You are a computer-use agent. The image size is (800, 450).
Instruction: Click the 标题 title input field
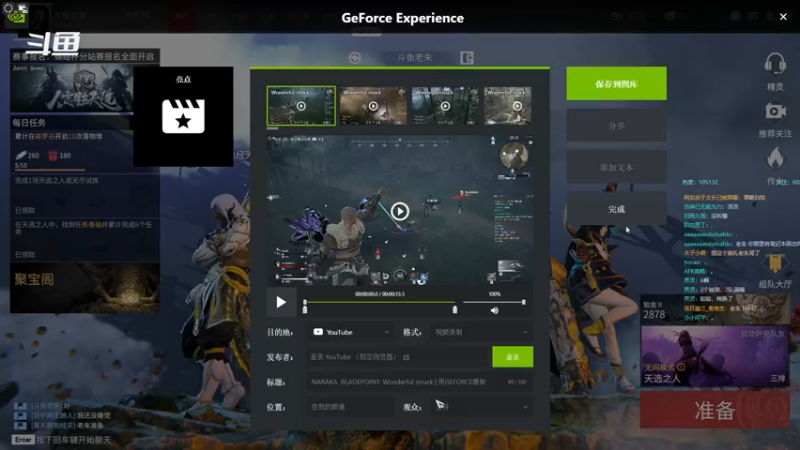click(x=419, y=382)
